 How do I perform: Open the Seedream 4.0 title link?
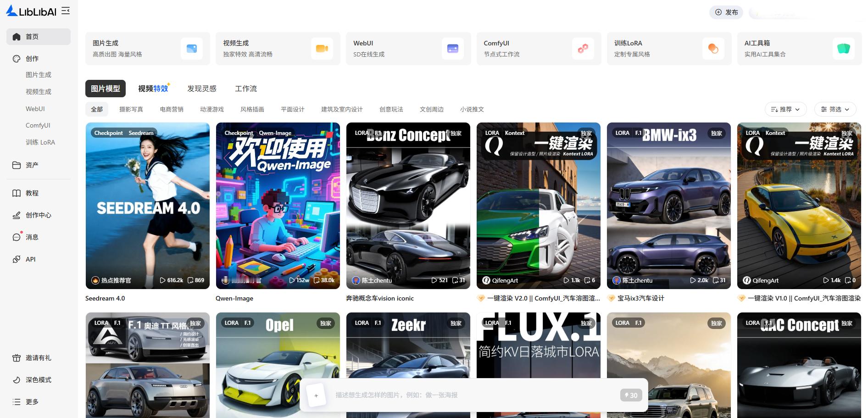point(105,298)
